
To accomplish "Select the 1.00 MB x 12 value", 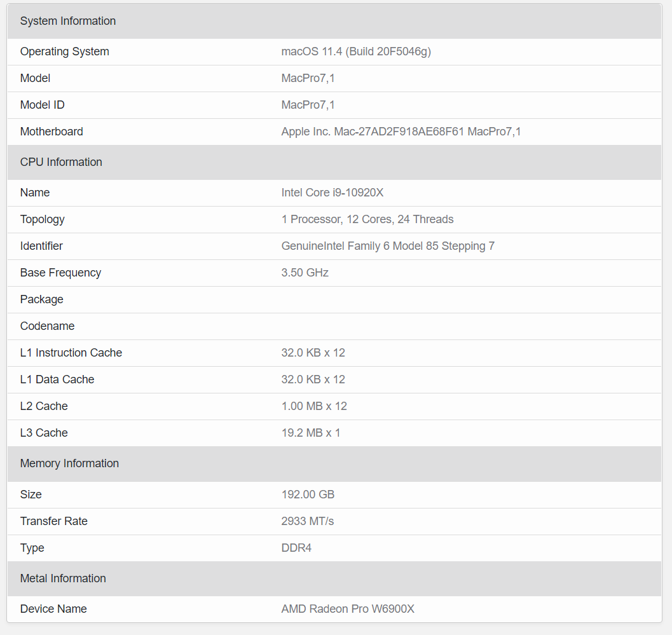I will [314, 406].
